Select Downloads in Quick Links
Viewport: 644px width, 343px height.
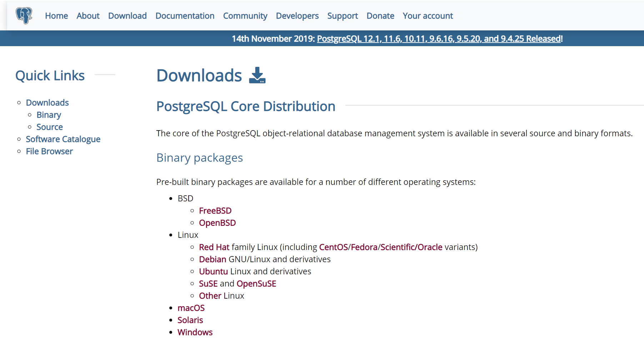pos(47,103)
